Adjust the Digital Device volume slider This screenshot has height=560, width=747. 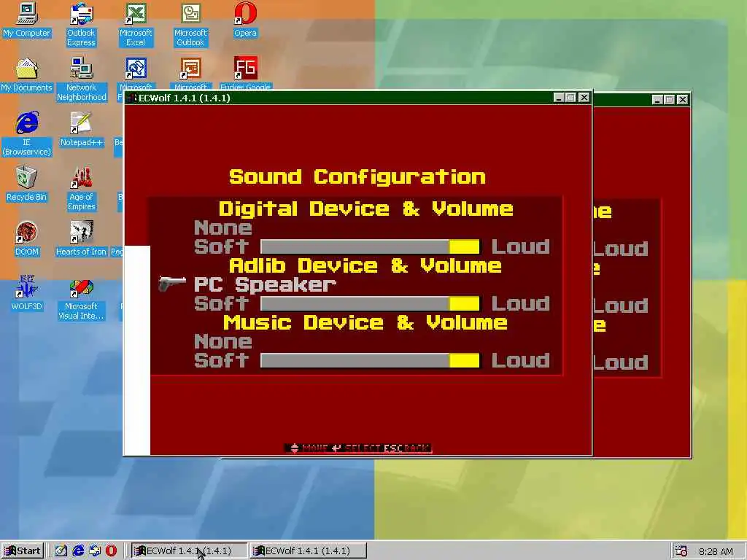point(370,246)
